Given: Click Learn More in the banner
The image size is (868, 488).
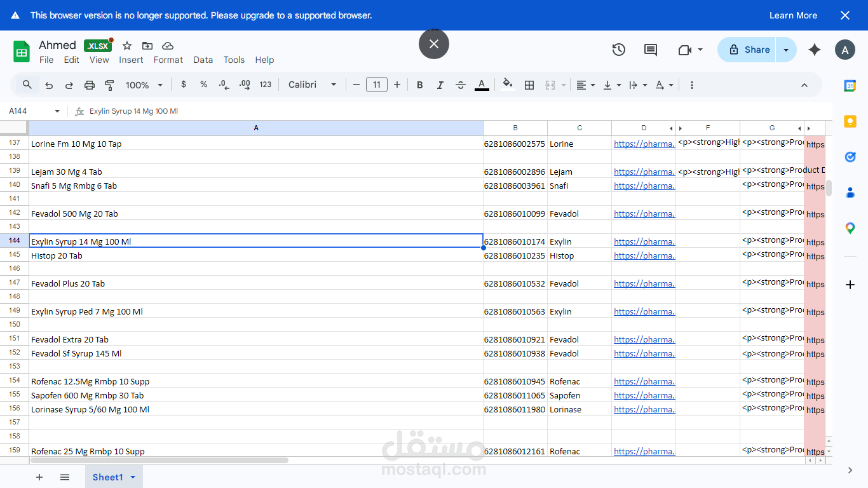Looking at the screenshot, I should coord(793,15).
